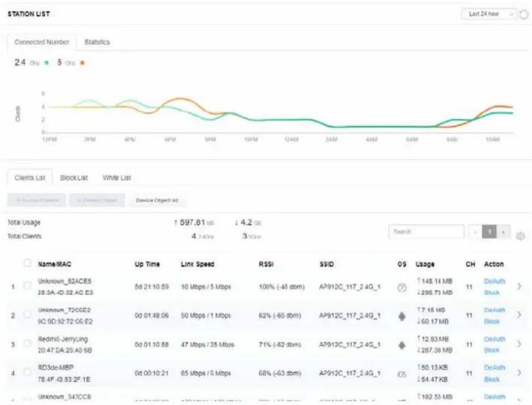
Task: Switch to the Statistics tab
Action: pos(97,42)
